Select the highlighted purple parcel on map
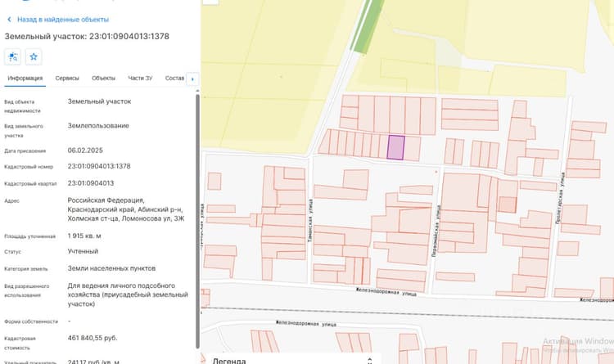This screenshot has width=614, height=364. coord(395,147)
